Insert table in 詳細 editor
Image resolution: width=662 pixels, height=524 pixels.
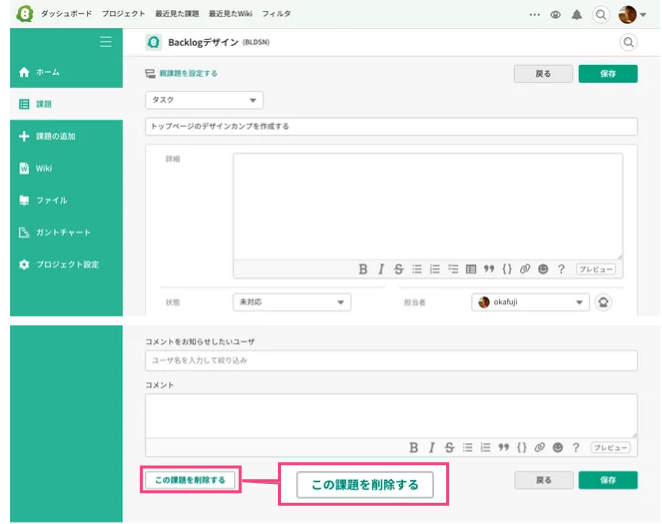(471, 269)
